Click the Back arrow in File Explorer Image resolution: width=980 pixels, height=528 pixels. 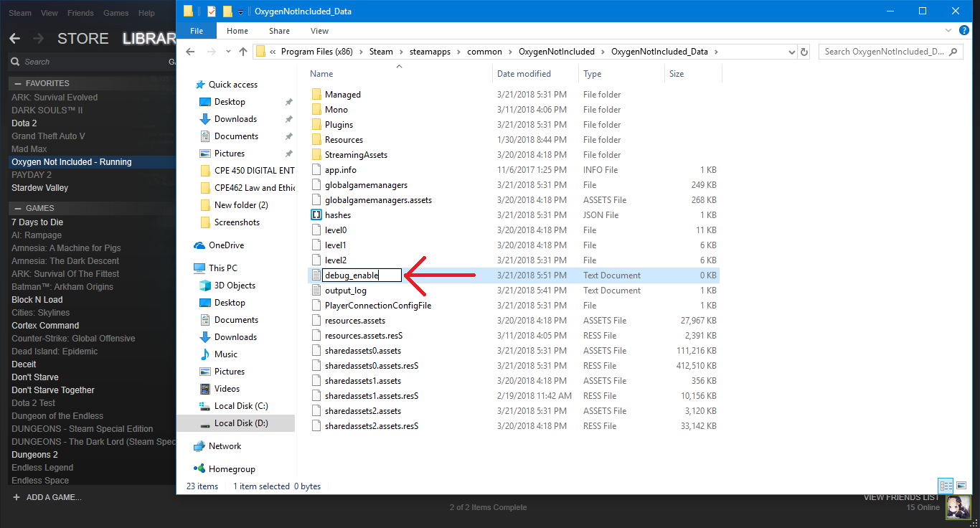(190, 52)
